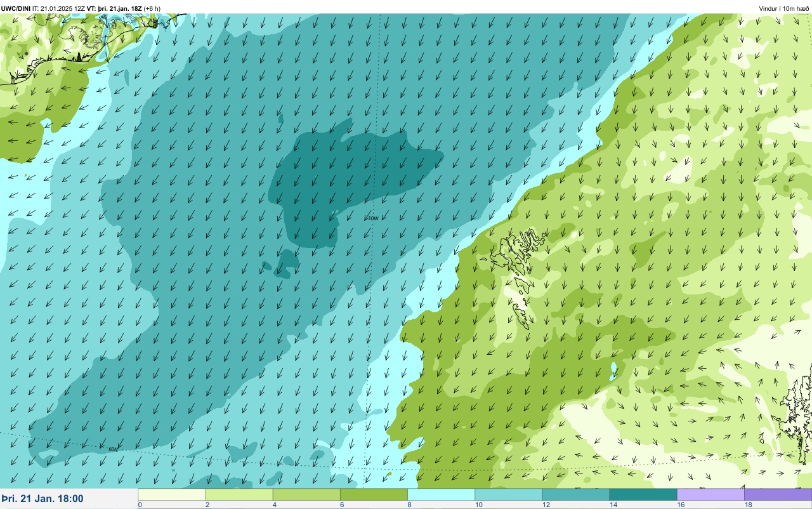This screenshot has height=509, width=812.
Task: Click the 'UWC/DINI' model label
Action: coord(15,8)
